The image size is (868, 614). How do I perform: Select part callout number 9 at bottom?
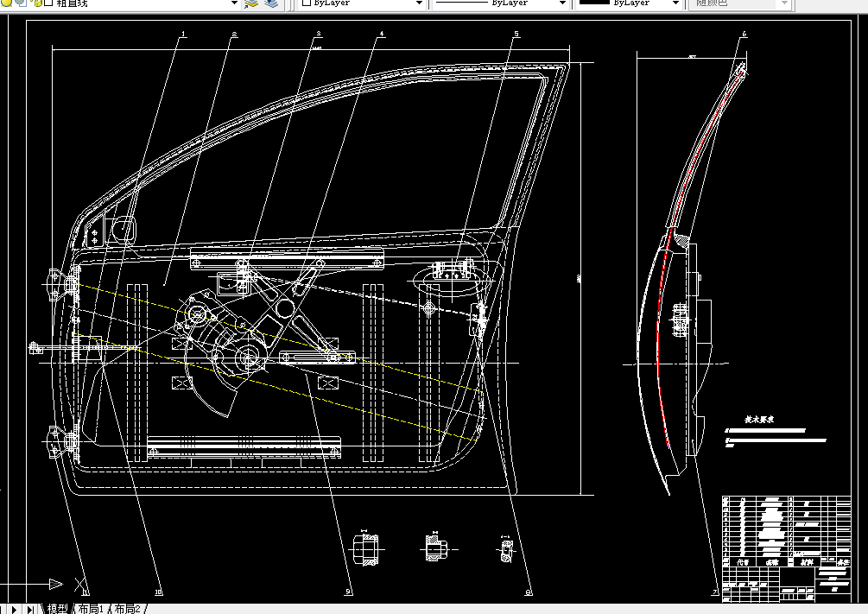click(349, 592)
